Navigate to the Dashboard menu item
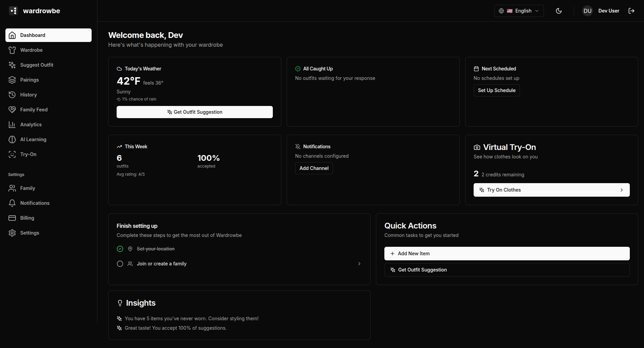Screen dimensions: 644x348 32,35
